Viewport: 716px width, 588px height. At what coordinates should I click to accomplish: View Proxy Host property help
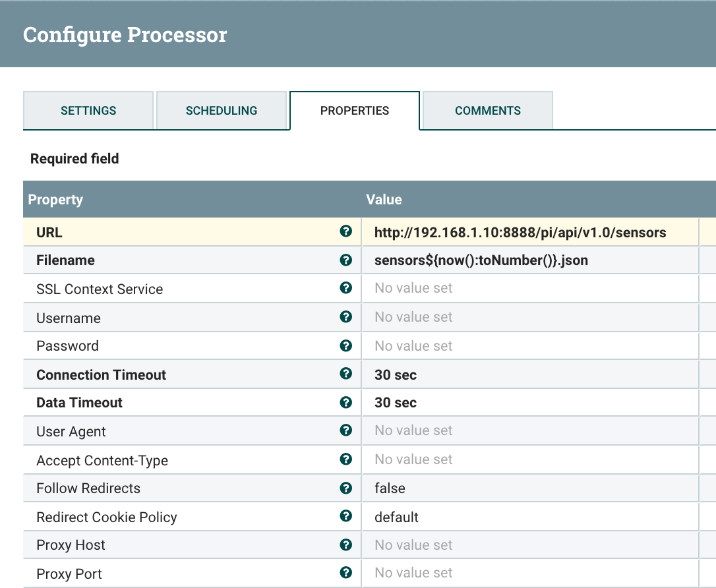(345, 545)
